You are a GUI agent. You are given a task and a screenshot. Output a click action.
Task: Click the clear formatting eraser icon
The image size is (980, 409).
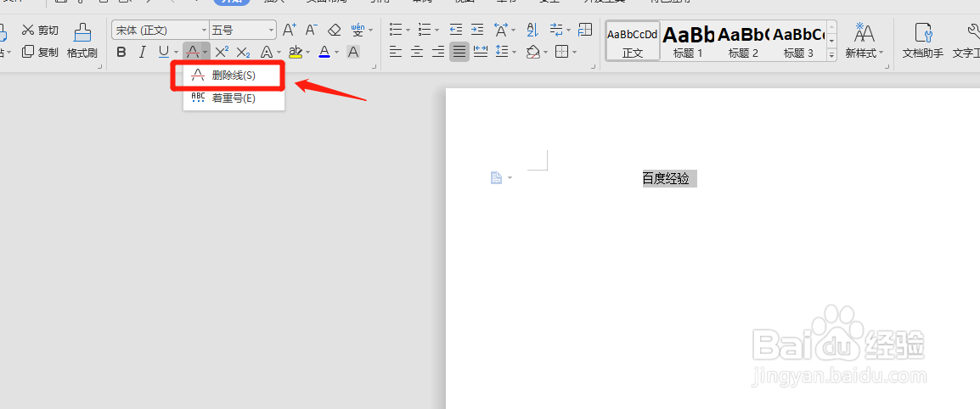335,30
